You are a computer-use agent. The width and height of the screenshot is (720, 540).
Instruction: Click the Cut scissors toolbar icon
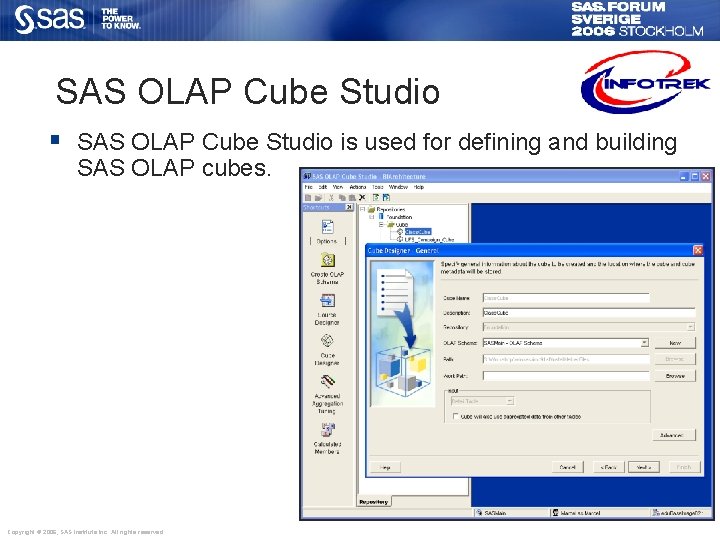331,197
